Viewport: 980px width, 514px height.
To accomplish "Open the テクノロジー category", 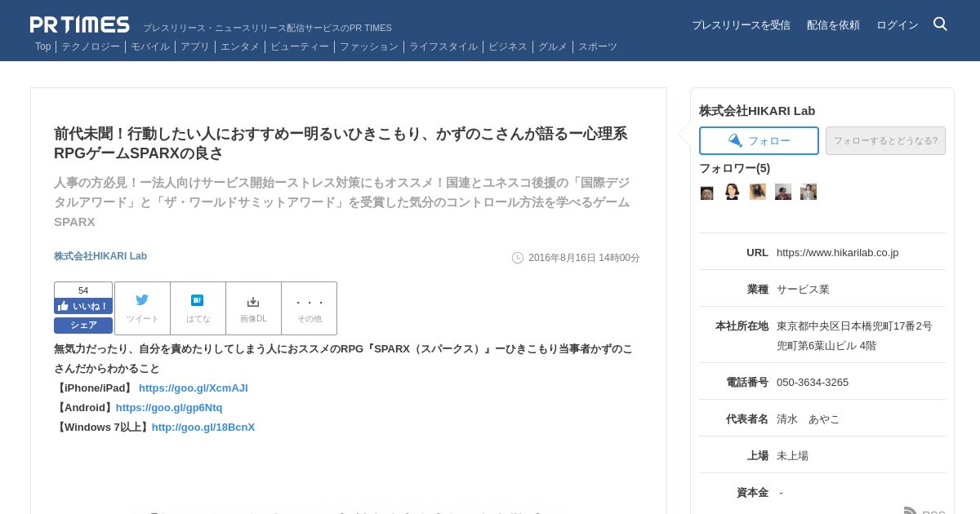I will [91, 47].
